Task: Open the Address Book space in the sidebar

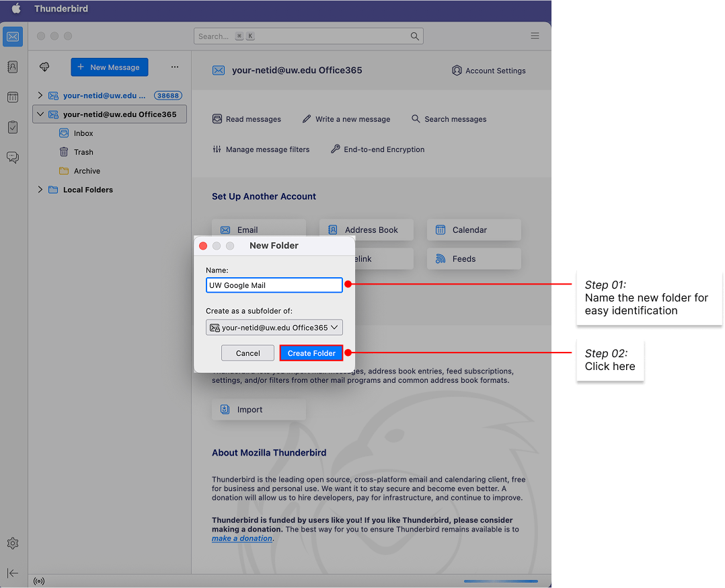Action: point(12,68)
